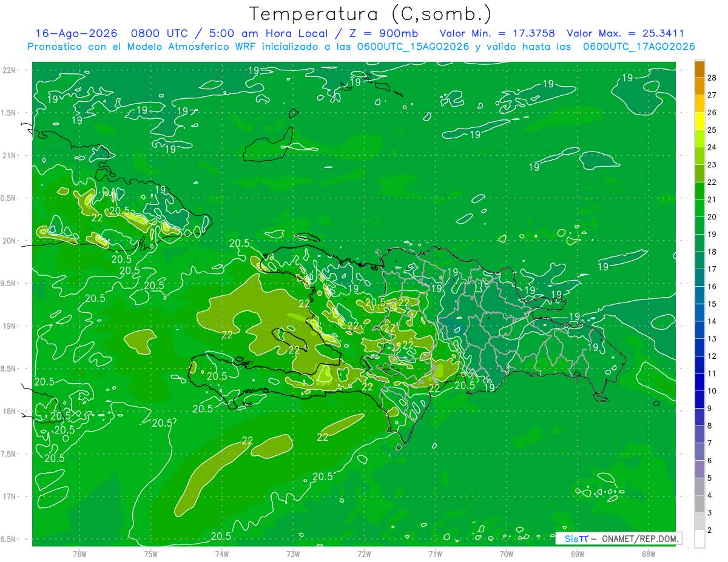Click the "1.5N" latitude axis label
This screenshot has width=728, height=562.
tap(10, 113)
